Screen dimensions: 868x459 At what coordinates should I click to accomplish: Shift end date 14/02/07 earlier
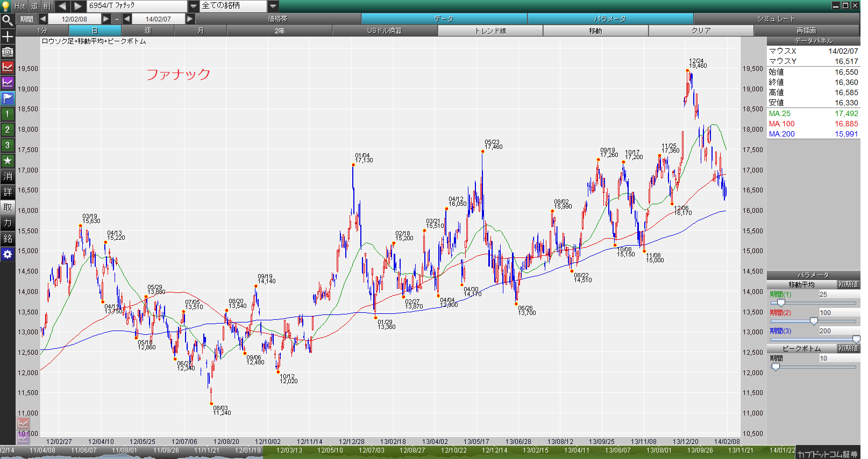(x=127, y=19)
